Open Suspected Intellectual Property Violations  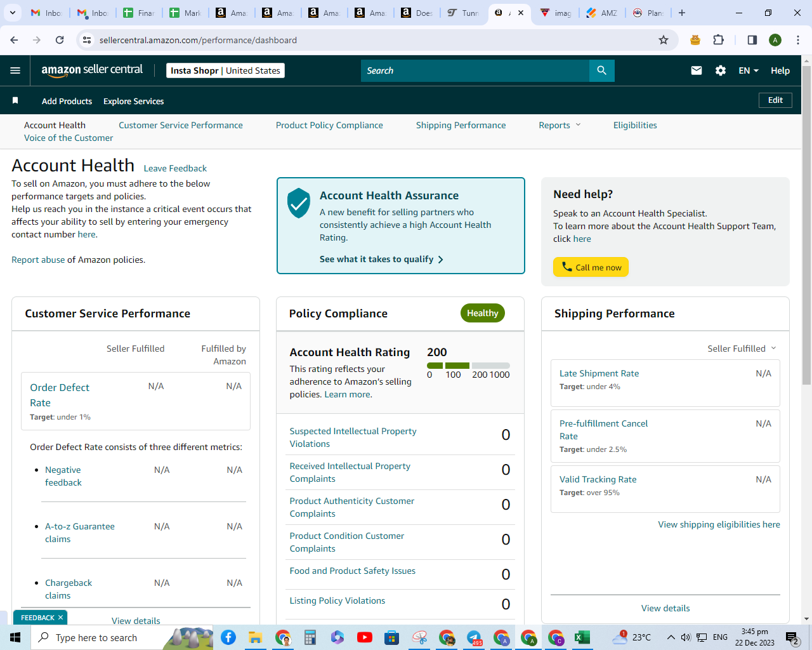pos(353,437)
